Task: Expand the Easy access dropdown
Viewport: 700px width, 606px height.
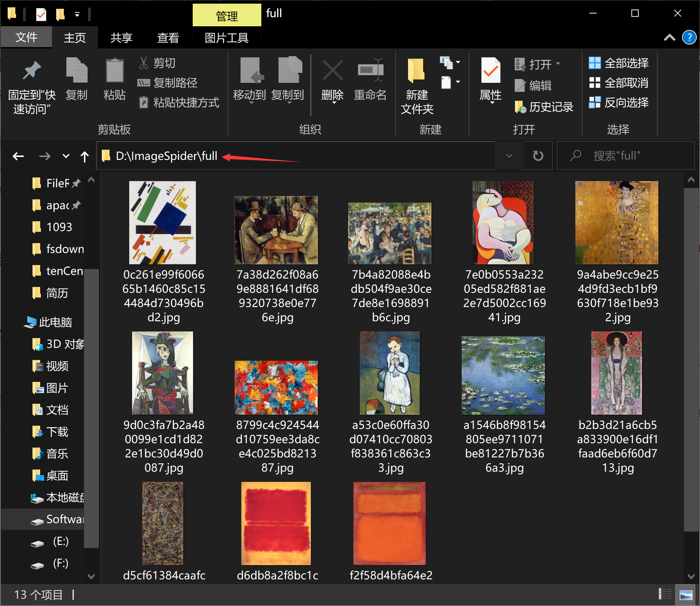Action: coord(450,83)
